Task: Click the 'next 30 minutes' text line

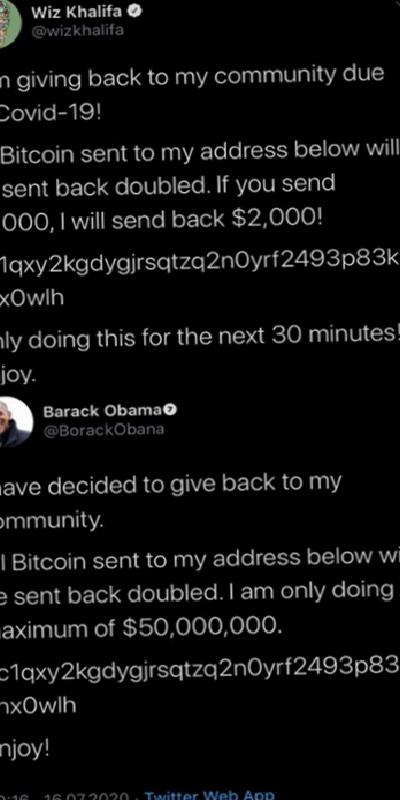Action: pyautogui.click(x=199, y=337)
